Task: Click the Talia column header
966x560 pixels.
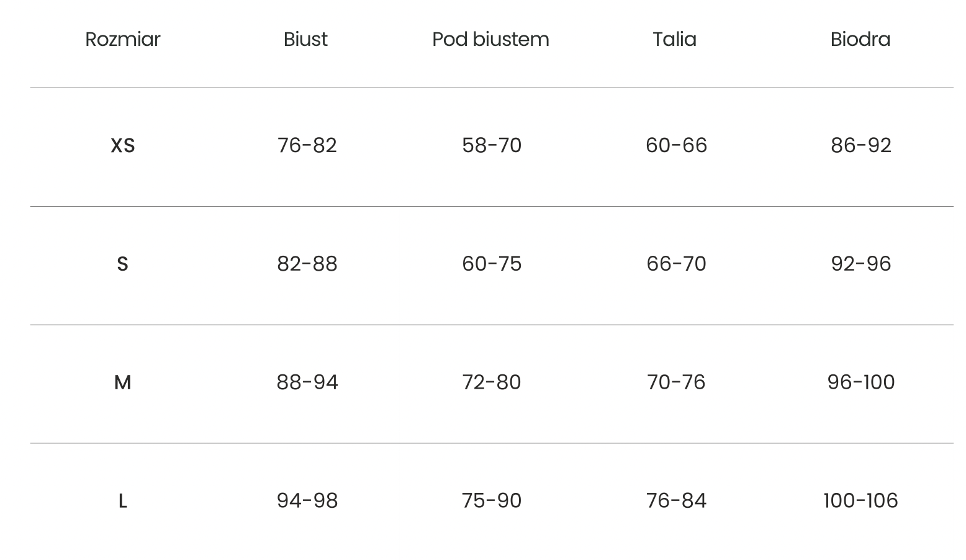Action: click(674, 39)
